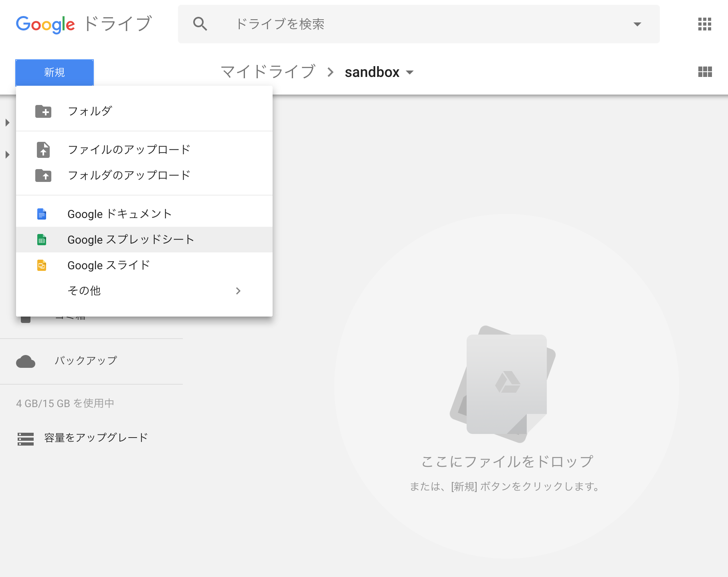Viewport: 728px width, 577px height.
Task: Create a Google スプレッドシート
Action: coord(144,240)
